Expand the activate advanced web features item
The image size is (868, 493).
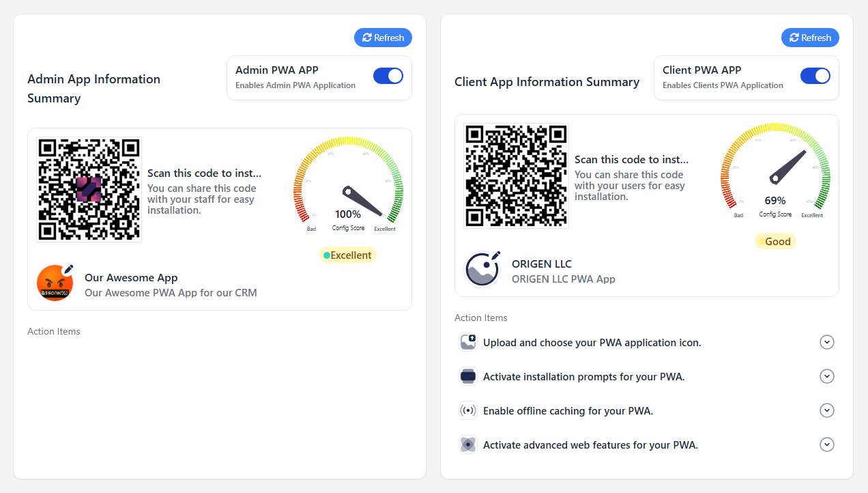coord(827,445)
